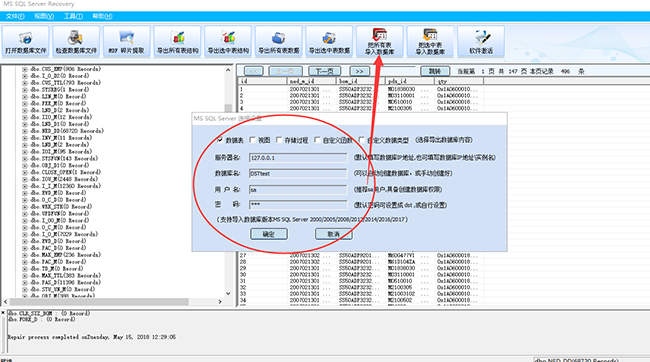The width and height of the screenshot is (650, 362).
Task: Click the log line 'Repair process completed'
Action: tap(92, 337)
